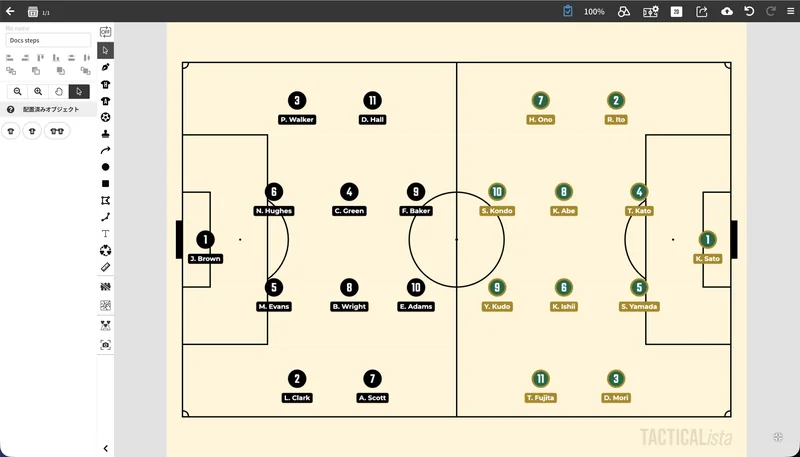
Task: Select the square shape tool
Action: [x=105, y=184]
